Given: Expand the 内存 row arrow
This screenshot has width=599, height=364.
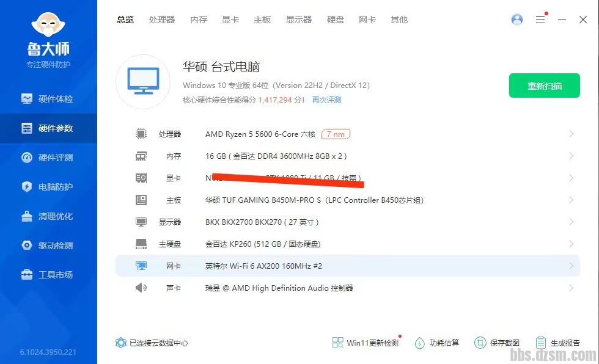Looking at the screenshot, I should [571, 156].
